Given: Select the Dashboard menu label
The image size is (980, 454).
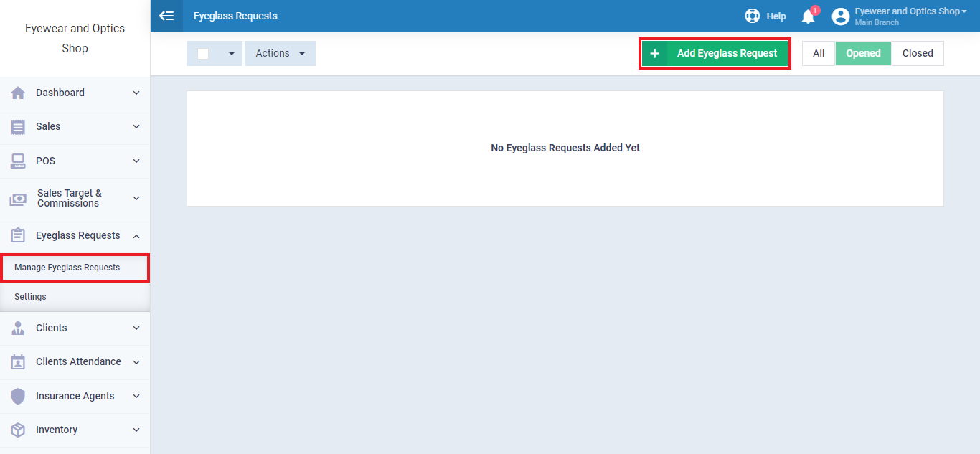Looking at the screenshot, I should [60, 93].
